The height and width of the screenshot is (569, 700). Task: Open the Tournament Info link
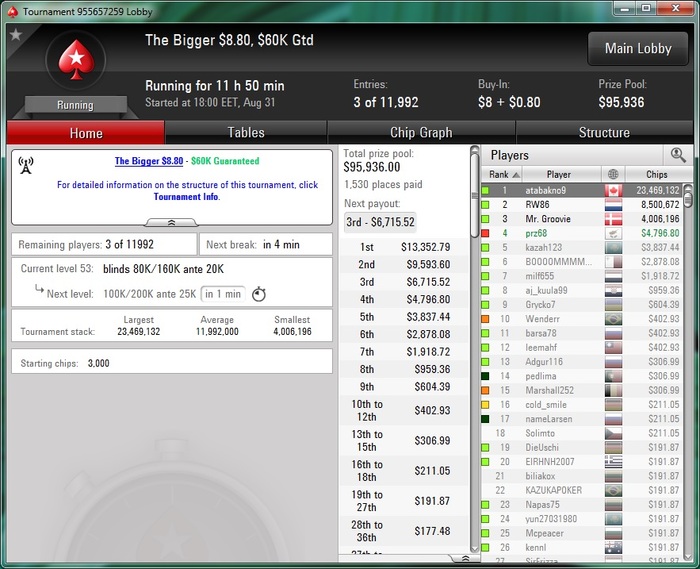tap(186, 197)
